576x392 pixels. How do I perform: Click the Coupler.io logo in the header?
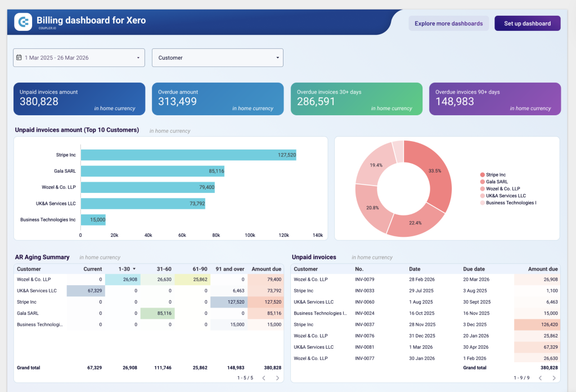click(x=22, y=22)
